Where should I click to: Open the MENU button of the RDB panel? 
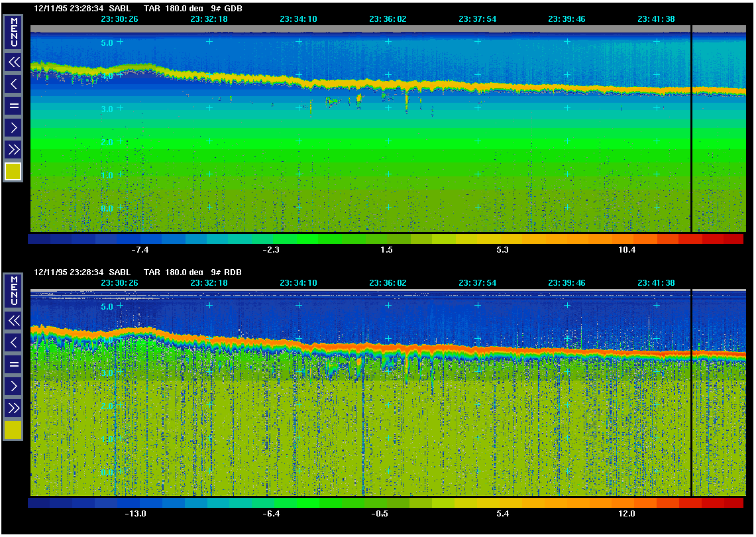click(x=13, y=291)
